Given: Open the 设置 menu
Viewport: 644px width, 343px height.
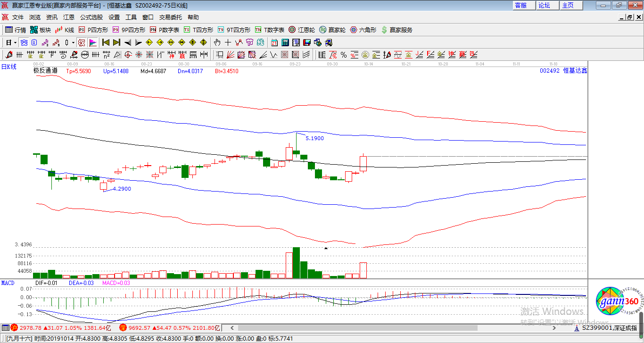Looking at the screenshot, I should [x=114, y=17].
